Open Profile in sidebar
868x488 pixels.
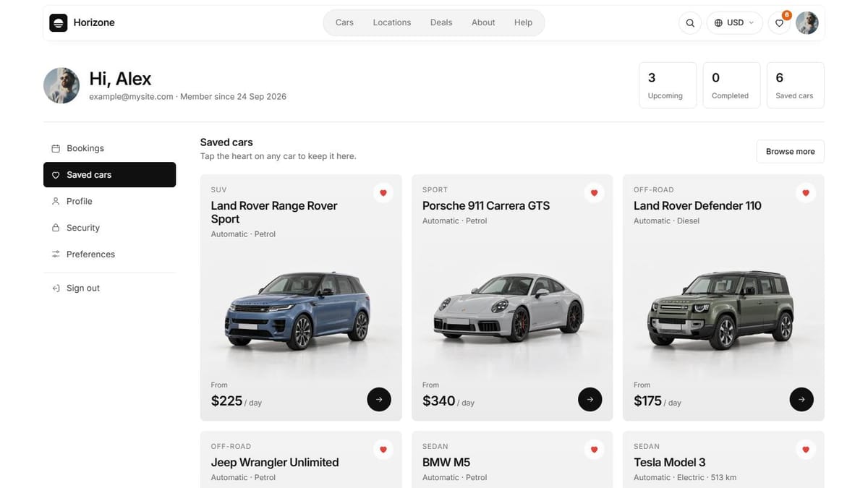[x=109, y=201]
